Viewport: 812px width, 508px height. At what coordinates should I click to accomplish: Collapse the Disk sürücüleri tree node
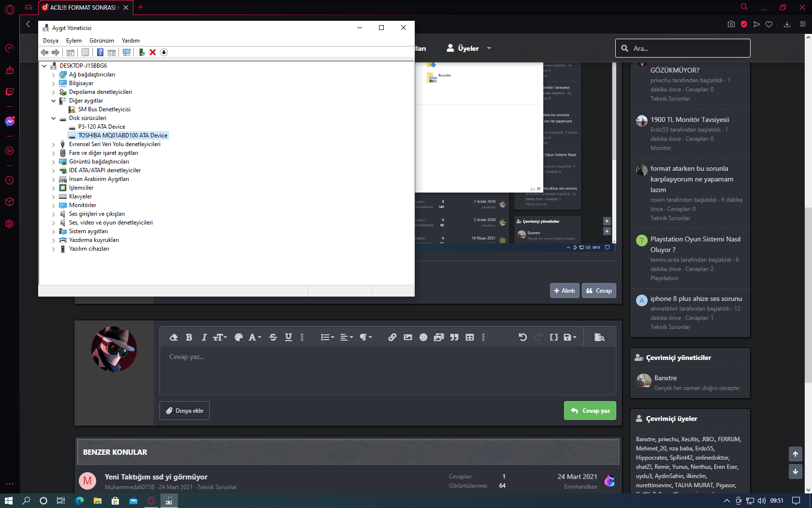pos(54,118)
